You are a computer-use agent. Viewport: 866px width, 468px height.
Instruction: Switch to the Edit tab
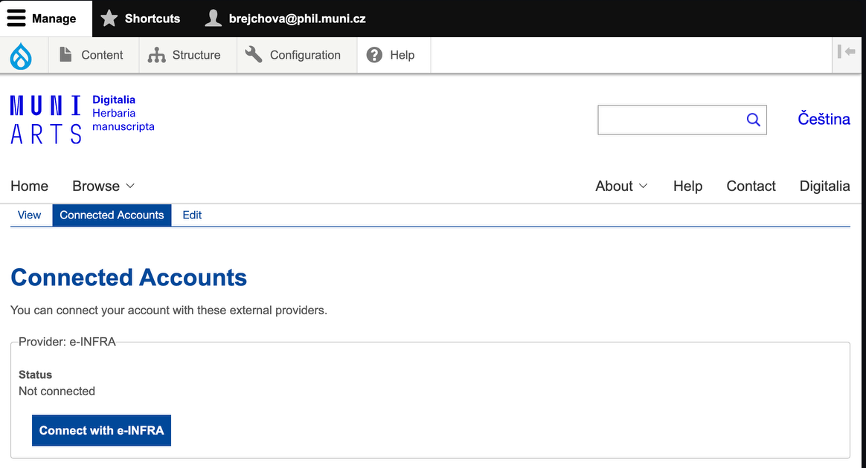tap(192, 215)
